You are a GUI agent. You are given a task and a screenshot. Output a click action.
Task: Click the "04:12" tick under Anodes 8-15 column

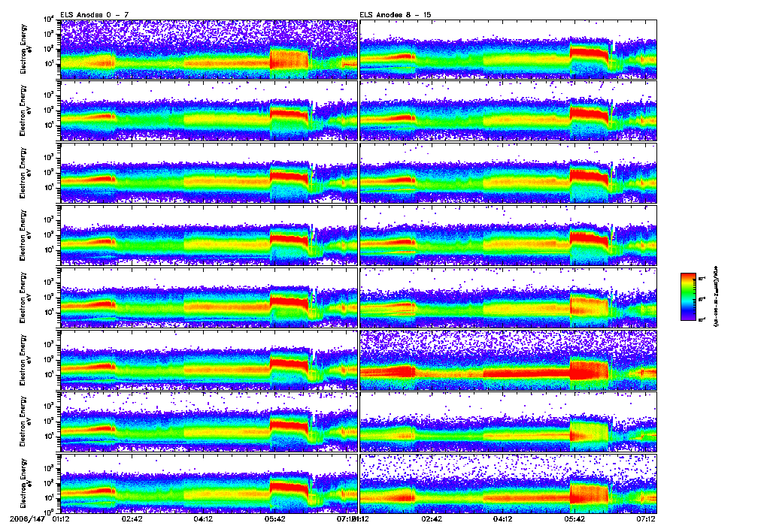pyautogui.click(x=503, y=518)
